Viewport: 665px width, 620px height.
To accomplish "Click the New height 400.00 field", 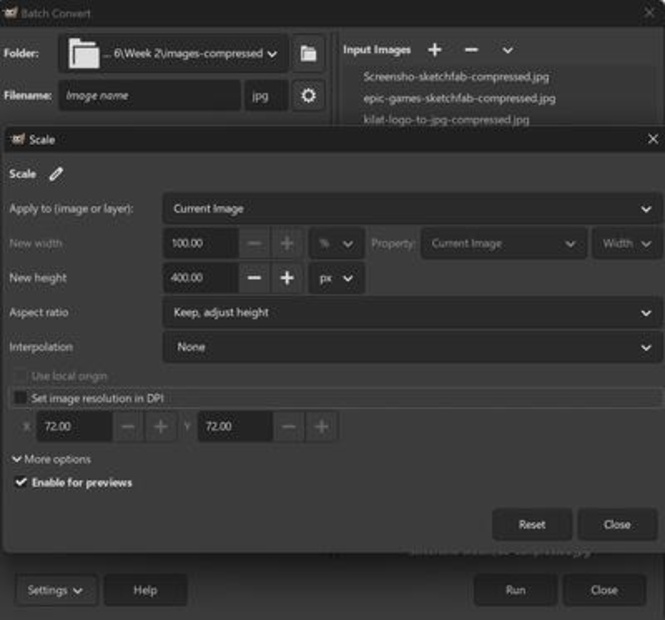I will (x=201, y=278).
